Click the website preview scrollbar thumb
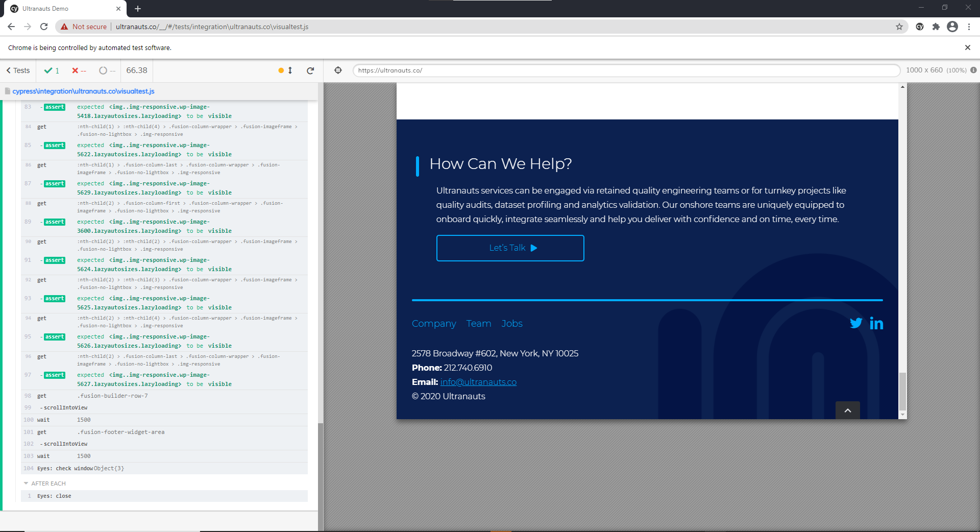 902,392
